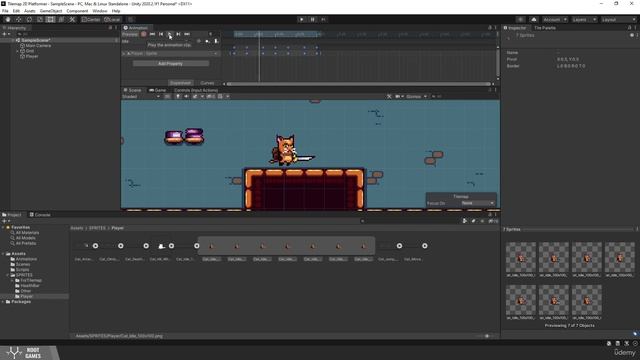Screen dimensions: 640x360
Task: Switch to the Inspector tab
Action: (x=515, y=28)
